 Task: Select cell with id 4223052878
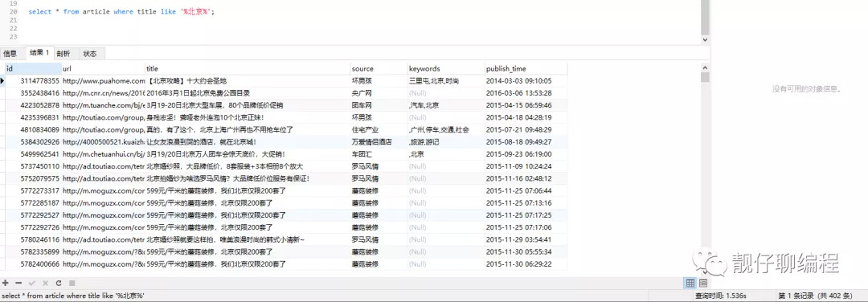click(x=33, y=105)
